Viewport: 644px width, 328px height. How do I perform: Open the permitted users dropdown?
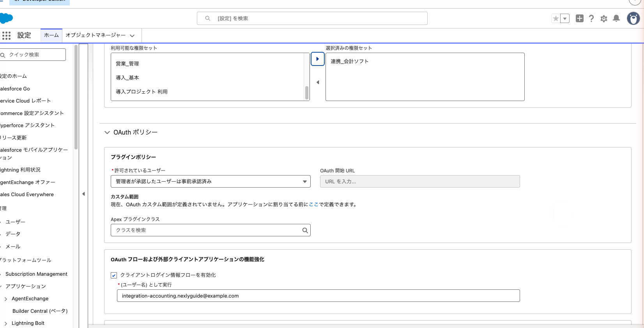pos(211,181)
